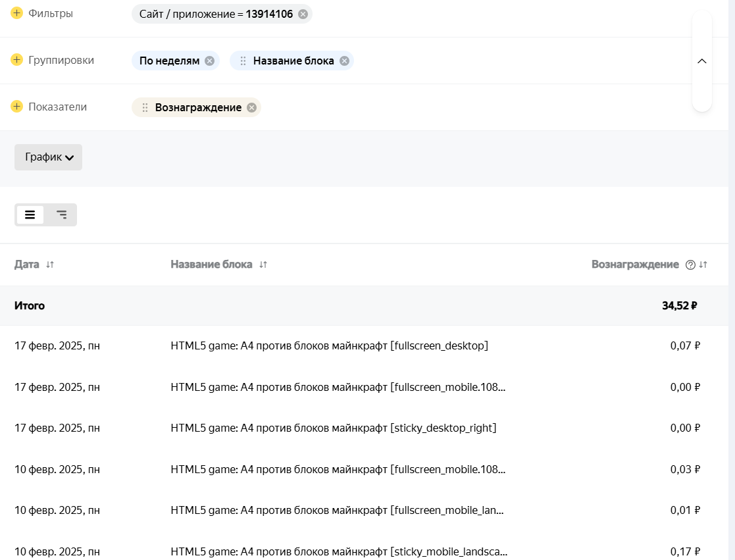Remove the Сайт / приложение filter chip
735x560 pixels.
click(303, 14)
